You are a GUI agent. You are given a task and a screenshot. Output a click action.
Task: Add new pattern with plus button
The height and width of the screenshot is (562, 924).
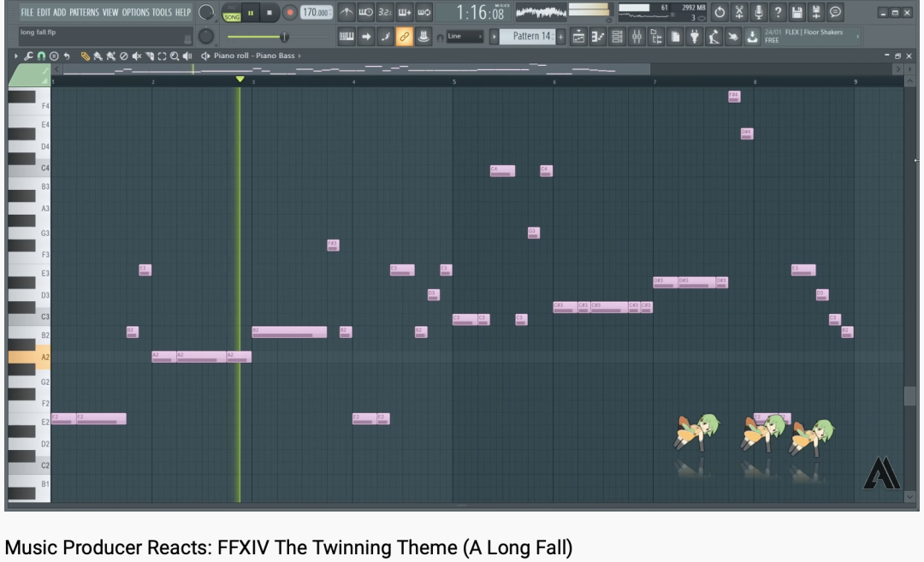tap(560, 37)
